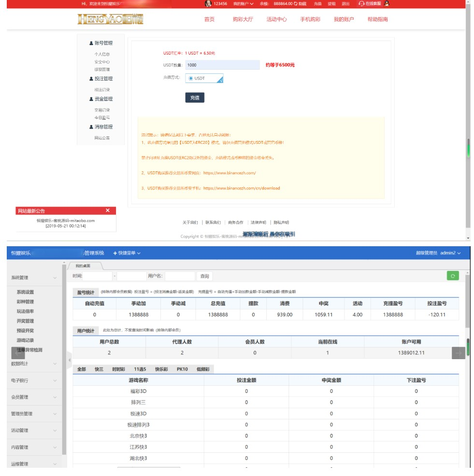The height and width of the screenshot is (476, 474).
Task: Click the user avatar icon beside 123456
Action: coord(208,3)
